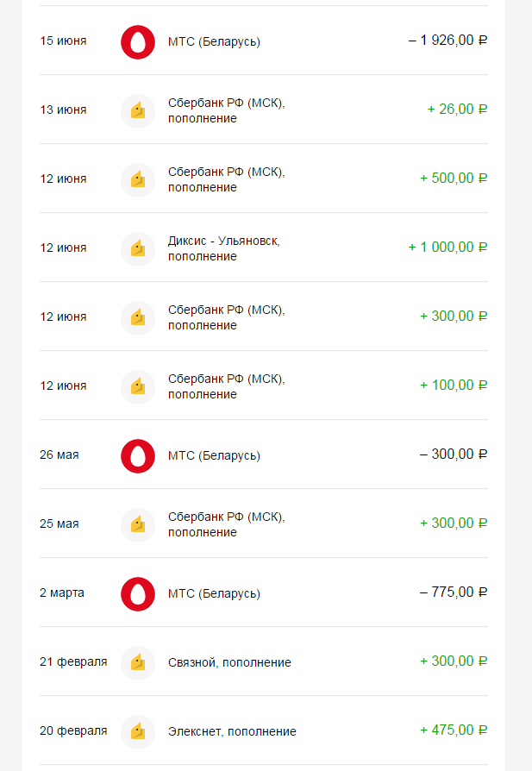Click the wallet icon beside the +100,00 Sberbank top-up
The width and height of the screenshot is (532, 771).
click(x=137, y=386)
